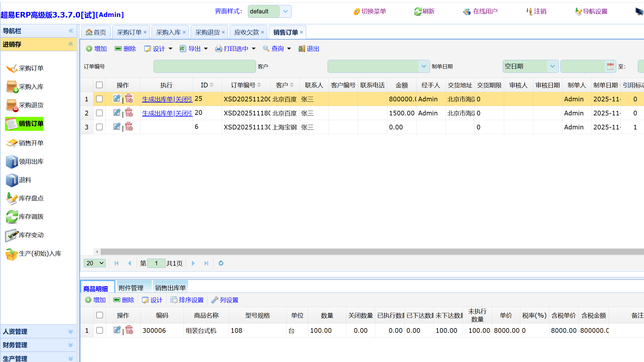This screenshot has width=644, height=362.
Task: Click the 刷新 refresh icon in header
Action: tap(418, 11)
